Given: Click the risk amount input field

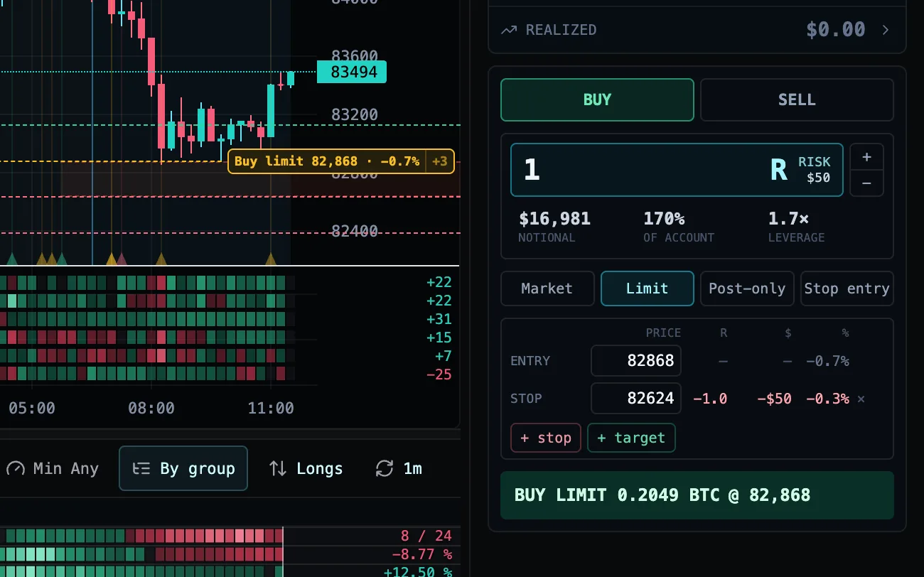Looking at the screenshot, I should tap(677, 170).
